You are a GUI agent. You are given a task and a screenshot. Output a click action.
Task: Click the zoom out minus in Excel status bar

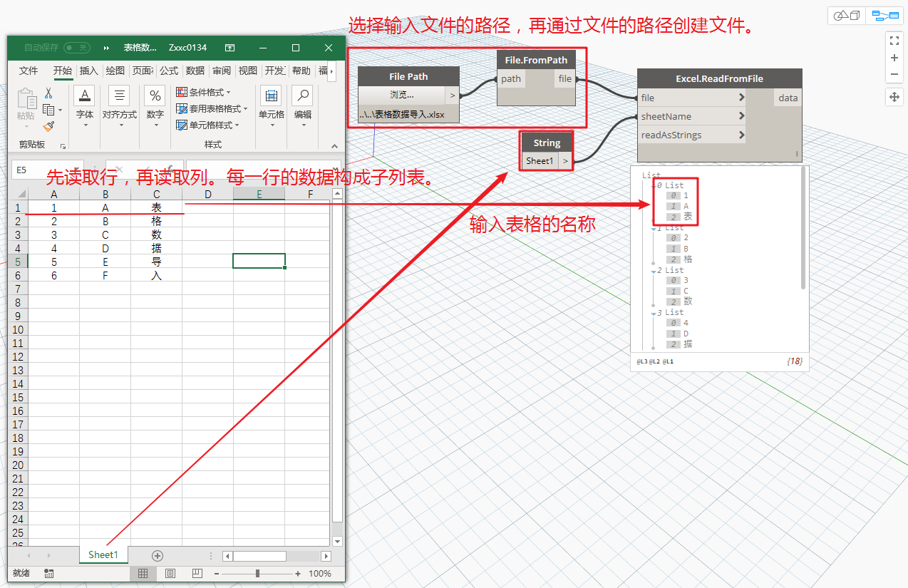coord(217,573)
